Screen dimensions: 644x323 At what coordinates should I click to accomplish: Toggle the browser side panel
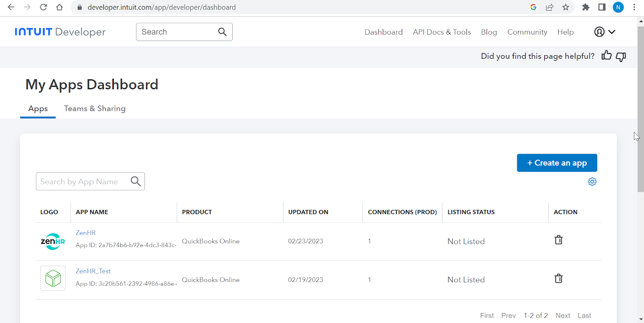pos(602,7)
